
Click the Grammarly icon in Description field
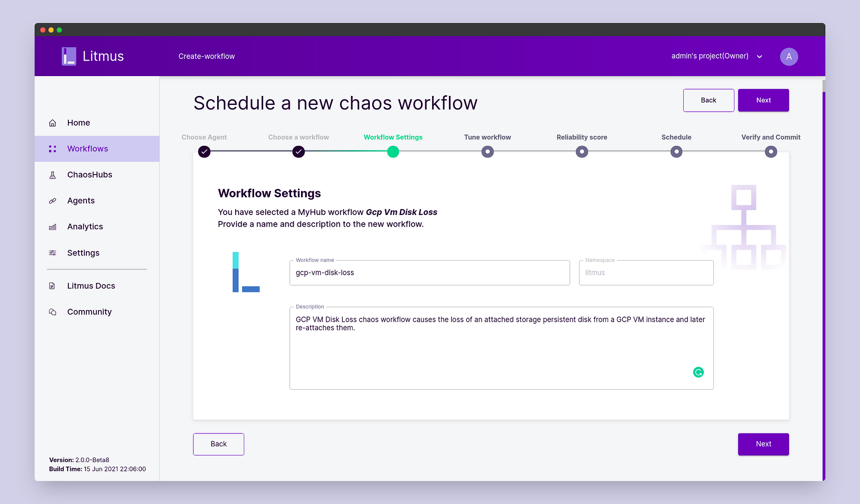tap(698, 372)
